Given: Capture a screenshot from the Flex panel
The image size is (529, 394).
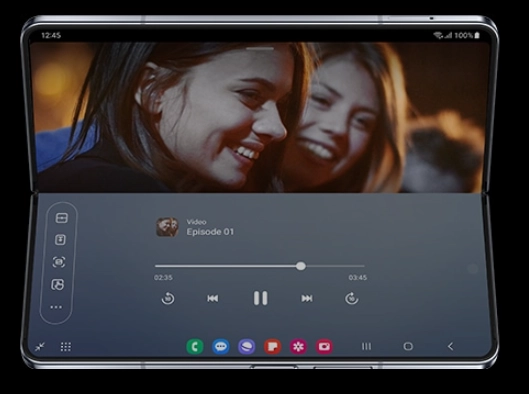Looking at the screenshot, I should point(59,262).
